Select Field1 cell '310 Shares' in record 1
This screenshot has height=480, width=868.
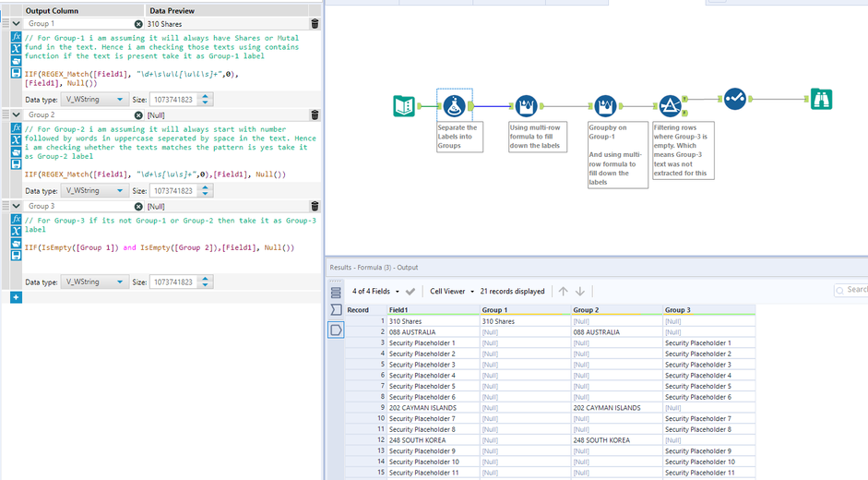433,321
